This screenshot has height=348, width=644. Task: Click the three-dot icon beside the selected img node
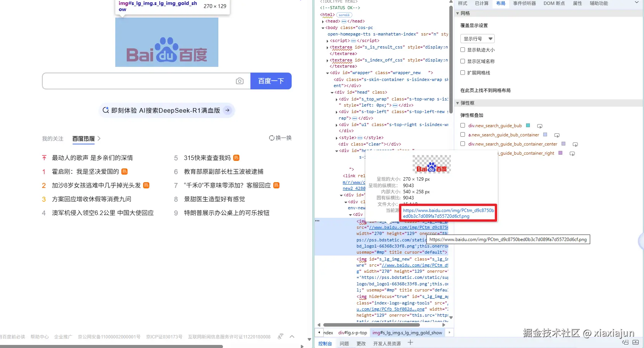(x=317, y=221)
